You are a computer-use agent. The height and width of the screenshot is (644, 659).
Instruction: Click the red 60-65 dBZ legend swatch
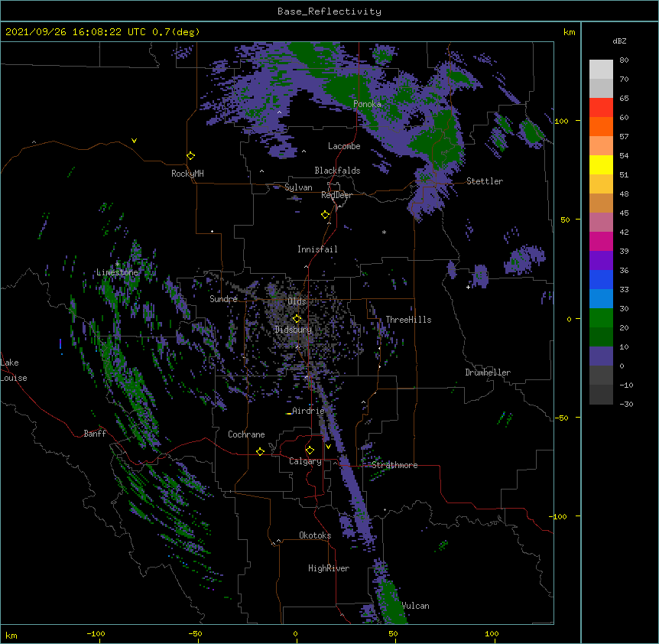(601, 108)
